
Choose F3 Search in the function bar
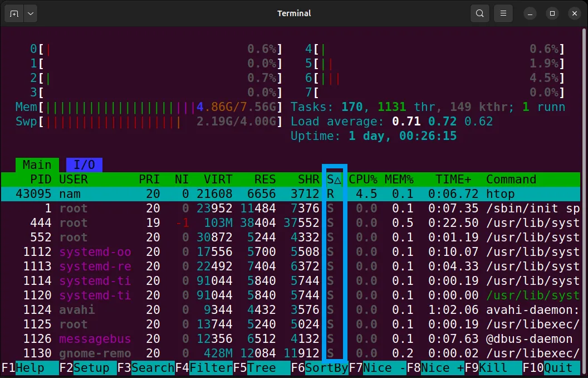coord(146,368)
